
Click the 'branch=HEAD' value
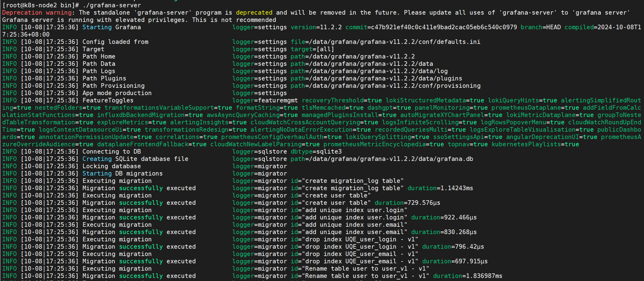[541, 27]
